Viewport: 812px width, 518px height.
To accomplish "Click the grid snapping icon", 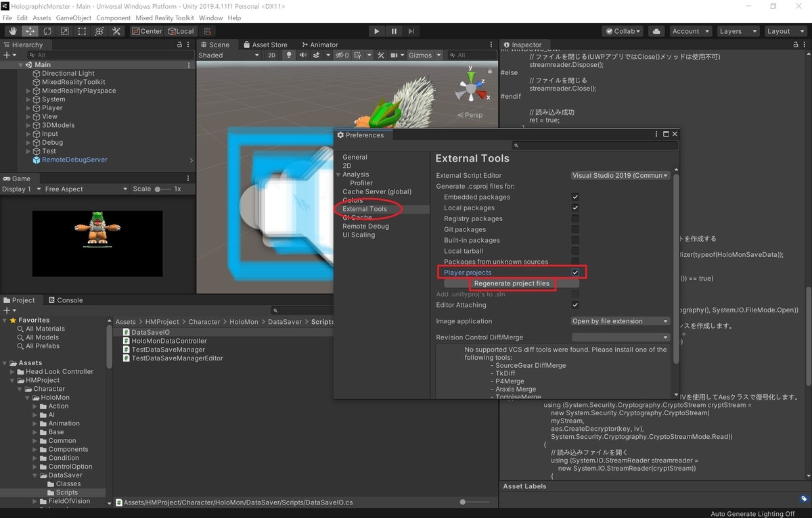I will [x=208, y=31].
